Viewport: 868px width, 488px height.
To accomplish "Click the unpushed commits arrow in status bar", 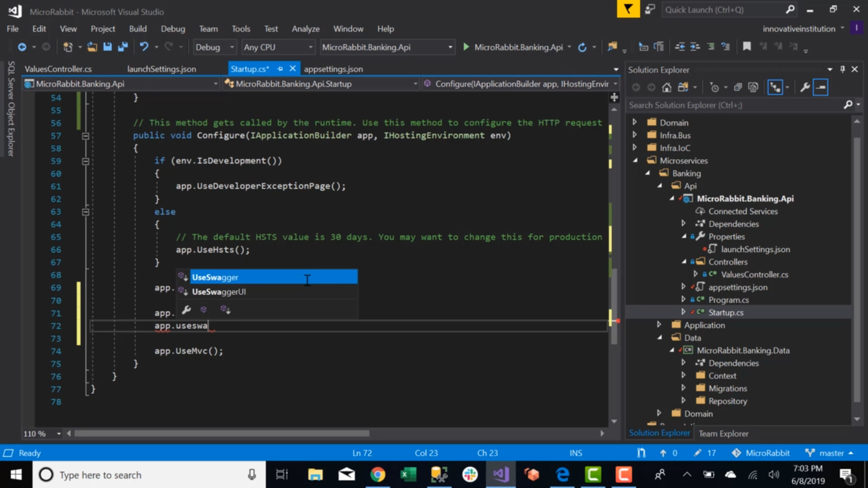I will point(663,453).
